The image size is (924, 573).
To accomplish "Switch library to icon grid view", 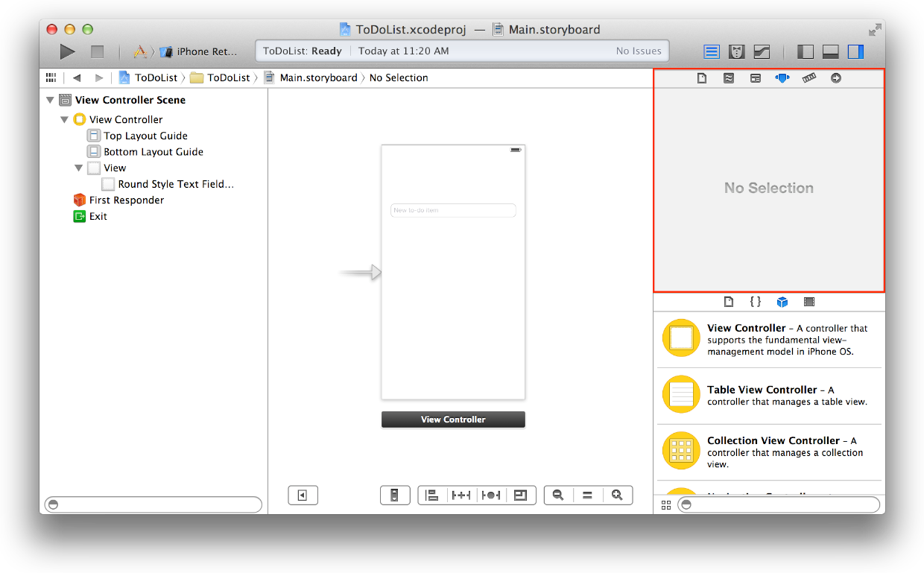I will 665,504.
